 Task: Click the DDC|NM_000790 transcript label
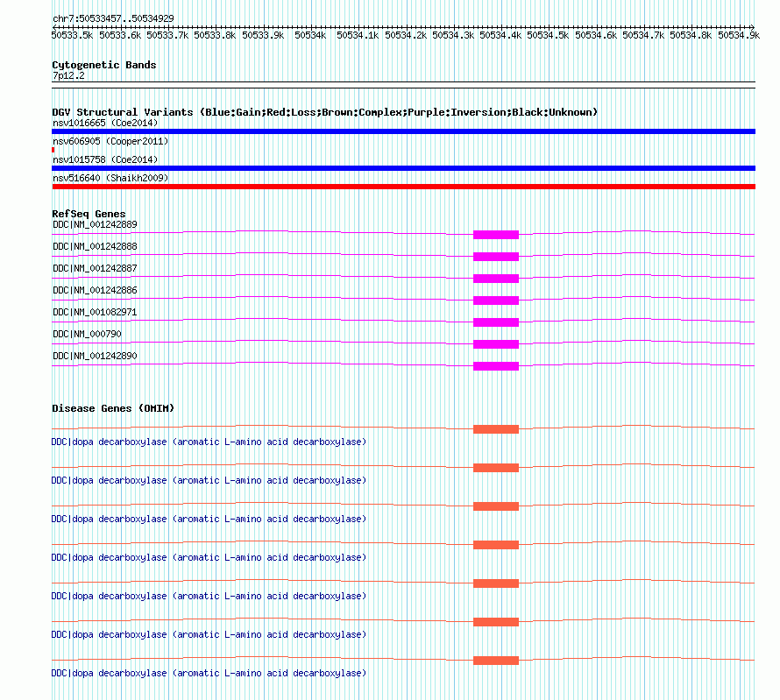click(87, 334)
